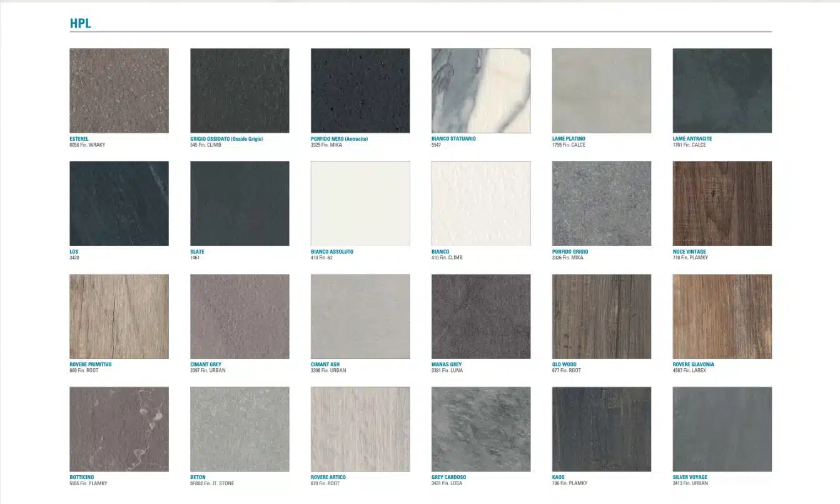Screen dimensions: 840x504
Task: Pick the Bianco Assoluto white swatch
Action: [x=360, y=203]
